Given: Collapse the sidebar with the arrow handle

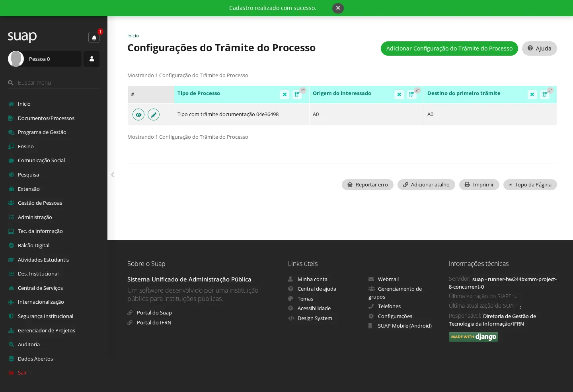Looking at the screenshot, I should 113,175.
